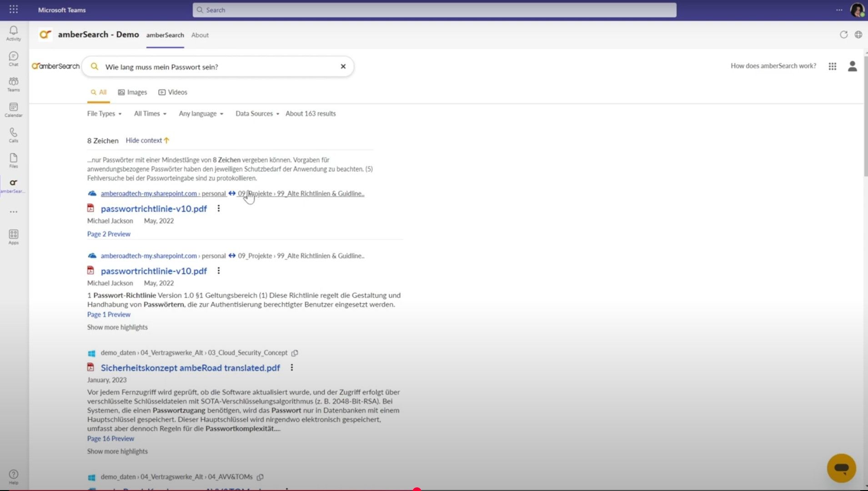This screenshot has width=868, height=491.
Task: Refresh the amberSearch tab with the reload icon
Action: tap(844, 35)
